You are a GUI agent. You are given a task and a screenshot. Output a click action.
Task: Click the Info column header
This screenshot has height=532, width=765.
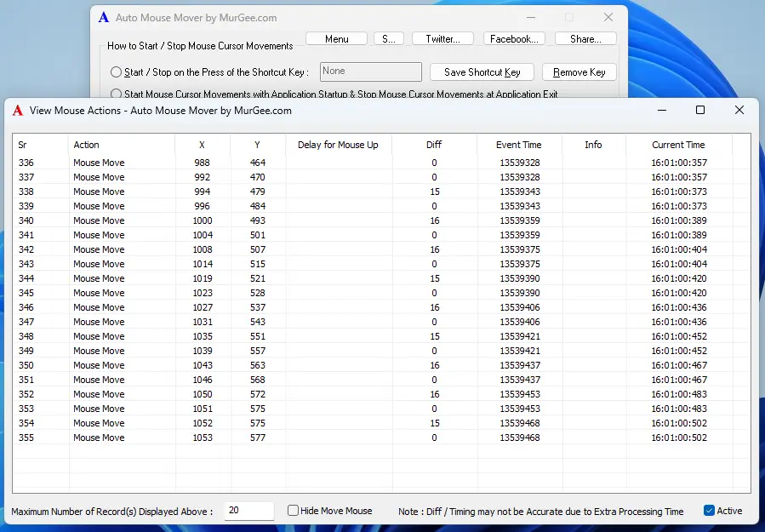point(594,145)
